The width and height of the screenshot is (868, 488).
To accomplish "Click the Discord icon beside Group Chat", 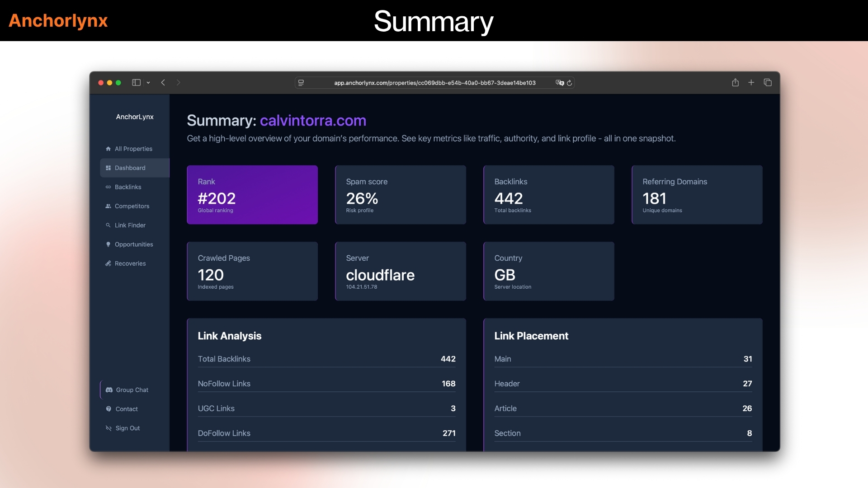I will (108, 390).
